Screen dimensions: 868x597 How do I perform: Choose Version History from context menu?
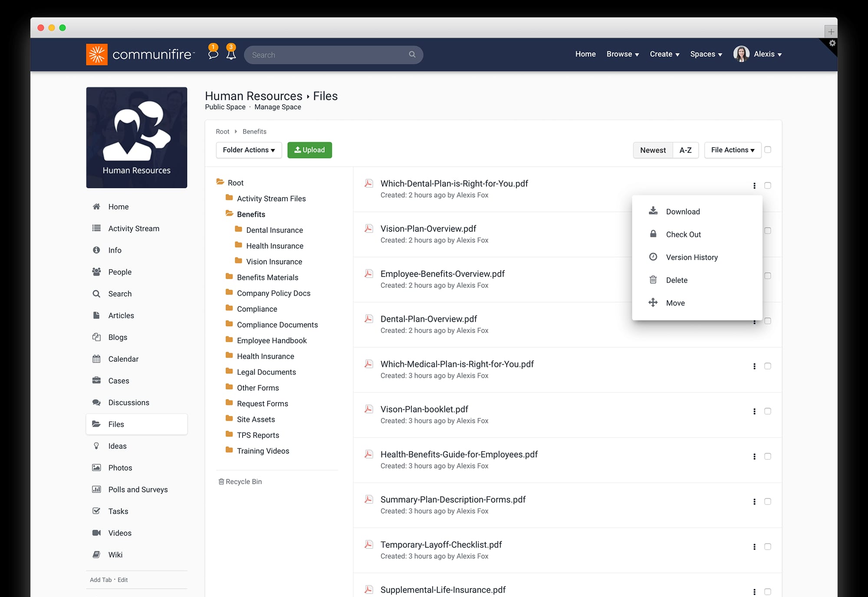pos(692,257)
